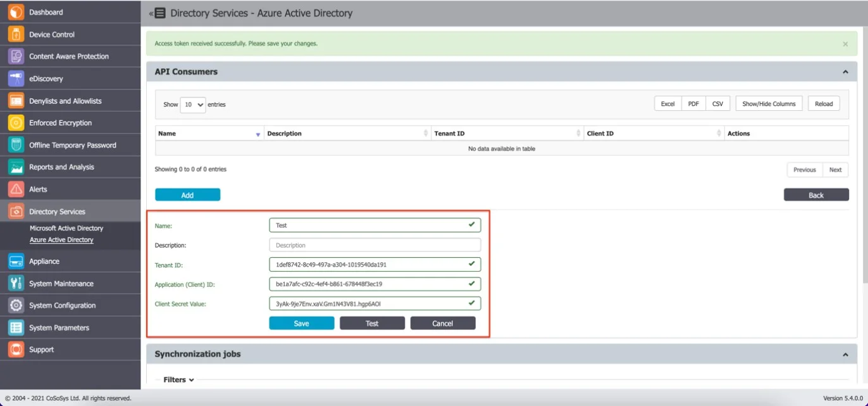Click the Reports and Analysis icon
868x406 pixels.
click(16, 167)
